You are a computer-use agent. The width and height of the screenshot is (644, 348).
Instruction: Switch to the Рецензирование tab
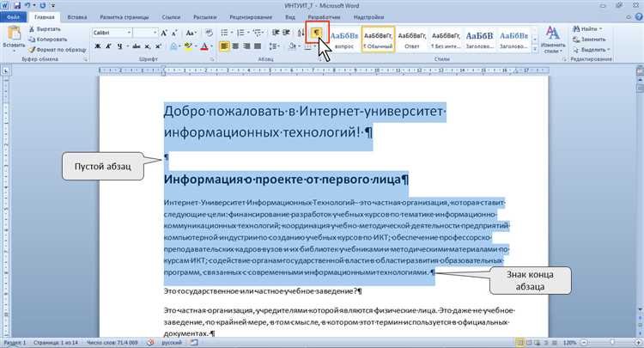(x=251, y=17)
